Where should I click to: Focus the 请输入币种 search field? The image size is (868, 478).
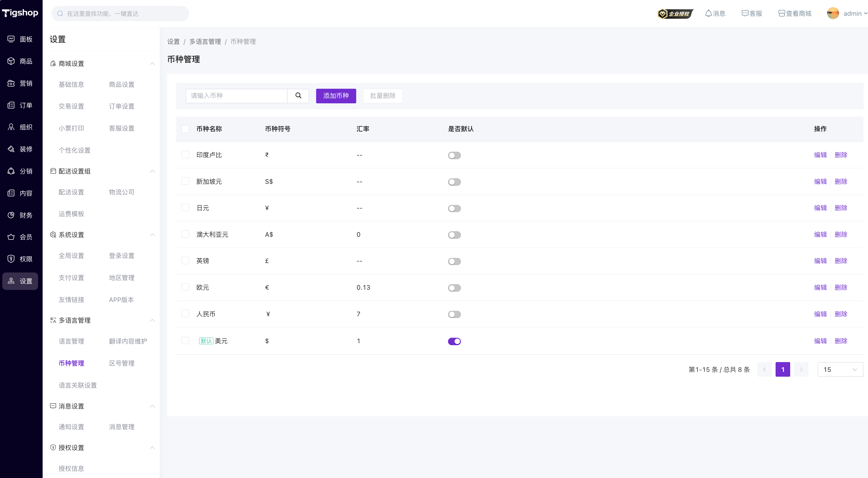point(236,96)
